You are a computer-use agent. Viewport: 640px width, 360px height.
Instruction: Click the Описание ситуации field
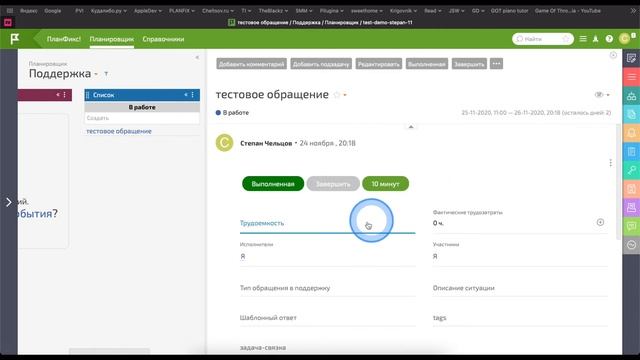(x=520, y=288)
